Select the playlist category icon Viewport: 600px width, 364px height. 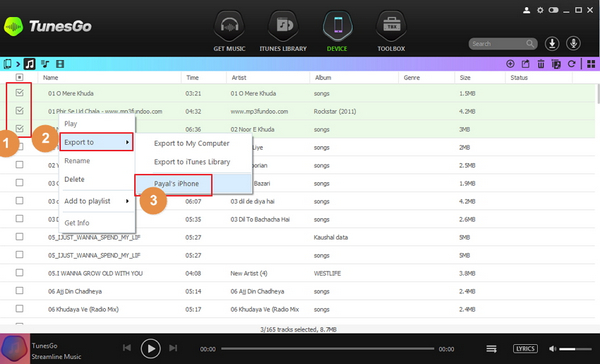pyautogui.click(x=45, y=64)
